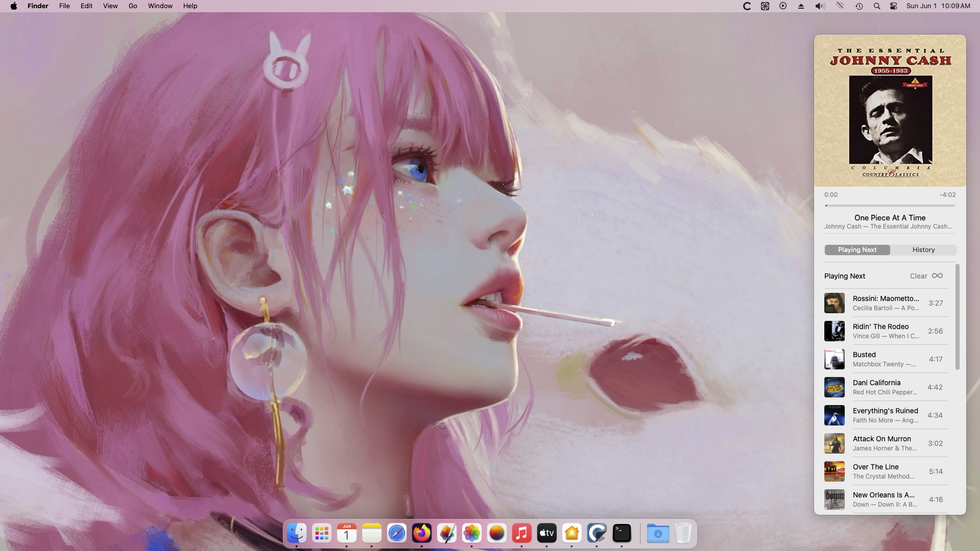Click the menu bar Now Playing icon
Screen dimensions: 980x551
[x=782, y=6]
